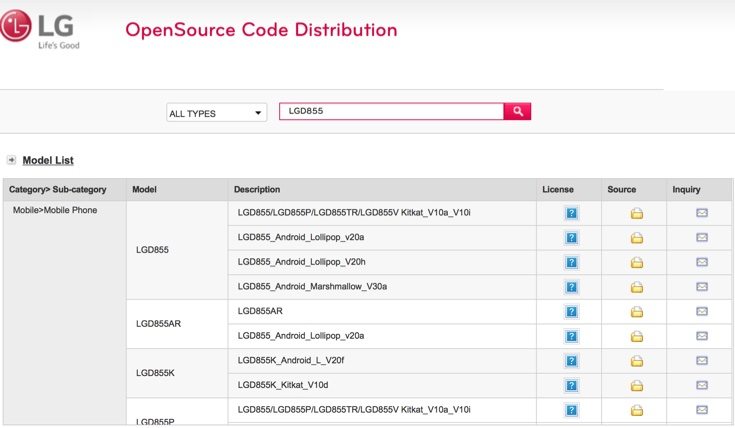The image size is (735, 428).
Task: Click description text LGD855_Android_Lollipop_V20h
Action: (x=301, y=262)
